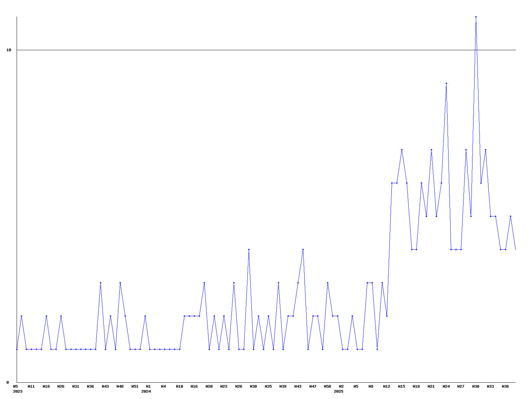Click the W16 week axis label

[x=194, y=387]
